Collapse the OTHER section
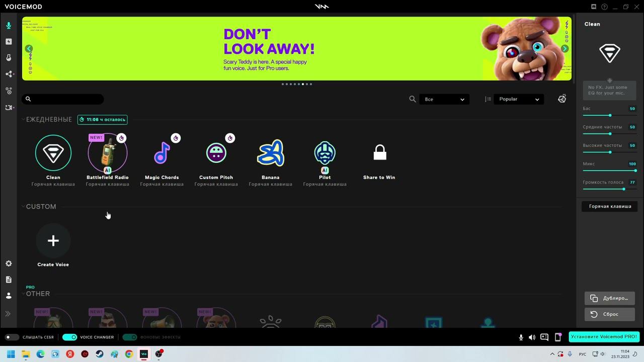Screen dimensions: 644x362 coord(23,294)
